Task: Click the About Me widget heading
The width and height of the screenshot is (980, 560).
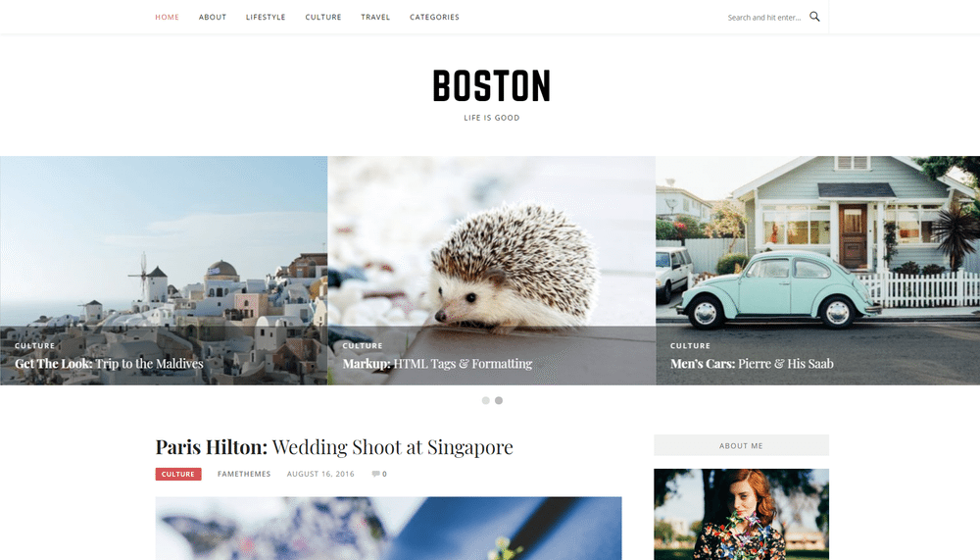Action: (x=741, y=445)
